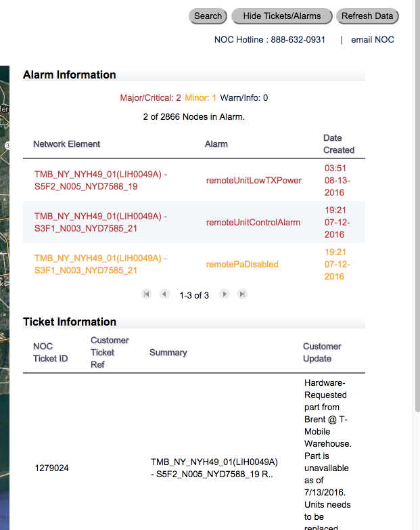The height and width of the screenshot is (530, 420).
Task: Click the Customer Update column header
Action: coord(322,352)
